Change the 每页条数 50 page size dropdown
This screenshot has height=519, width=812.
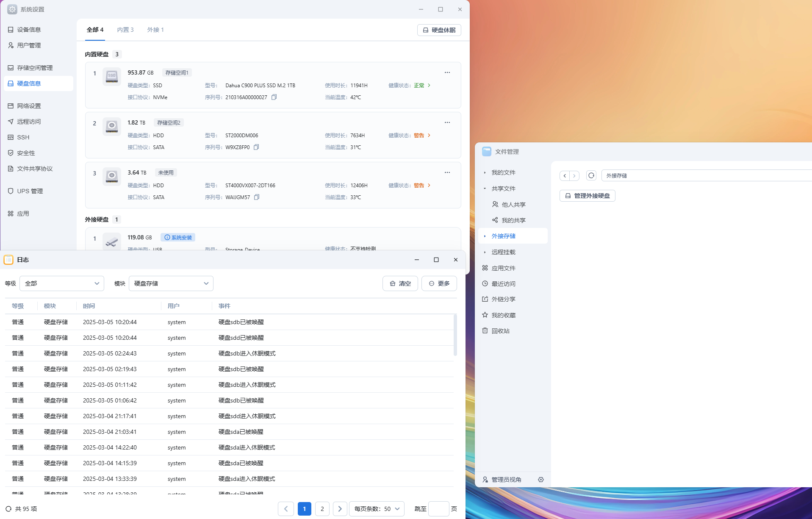click(x=377, y=509)
